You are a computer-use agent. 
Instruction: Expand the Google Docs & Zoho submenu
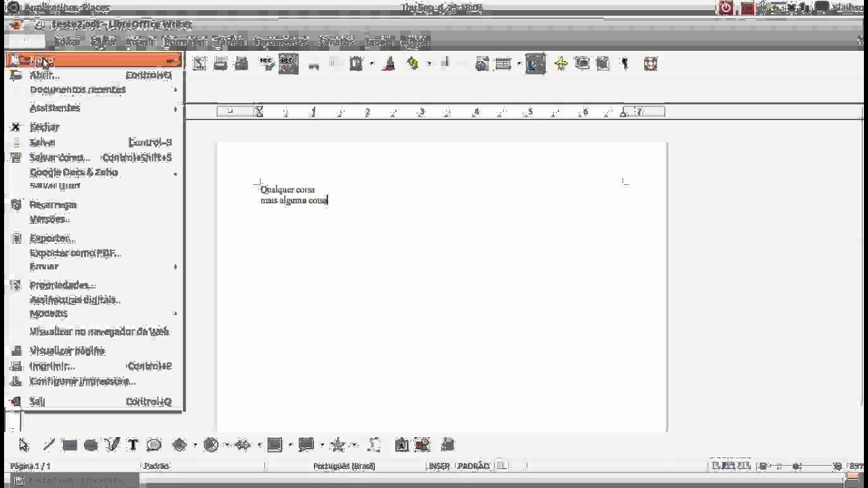tap(94, 172)
